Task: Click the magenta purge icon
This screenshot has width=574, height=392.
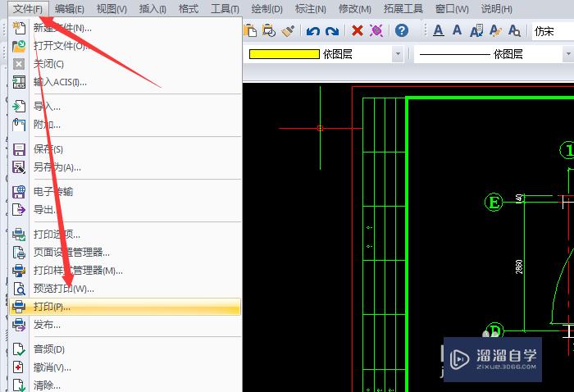Action: click(376, 30)
